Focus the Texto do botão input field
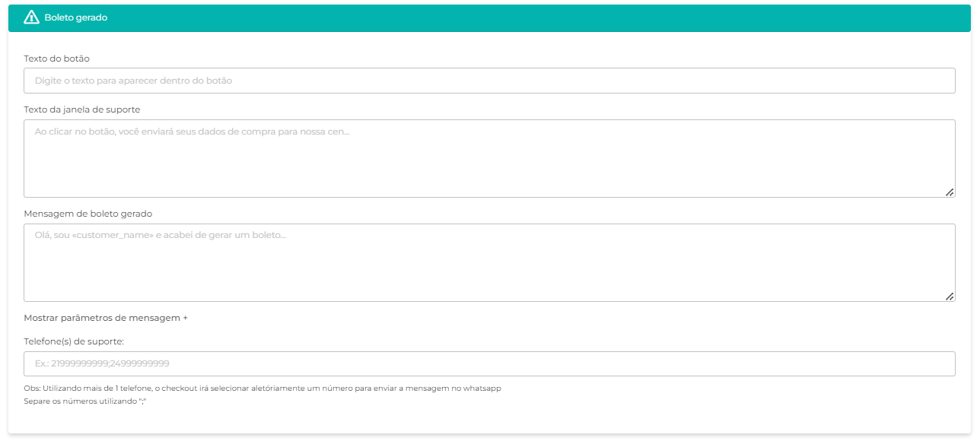 489,81
